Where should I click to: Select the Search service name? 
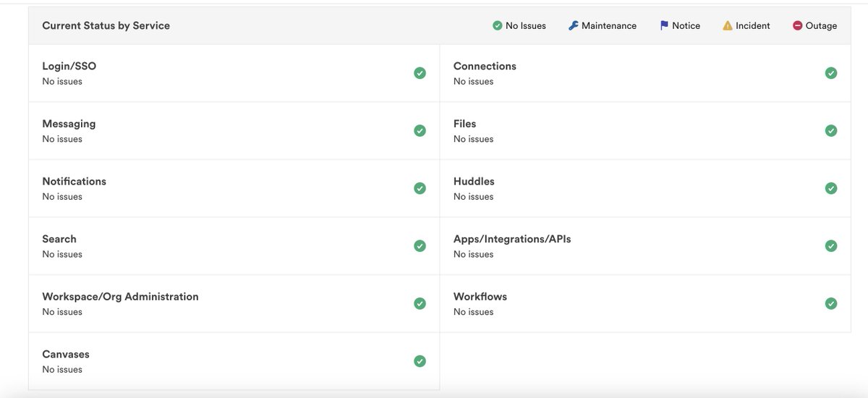click(59, 239)
